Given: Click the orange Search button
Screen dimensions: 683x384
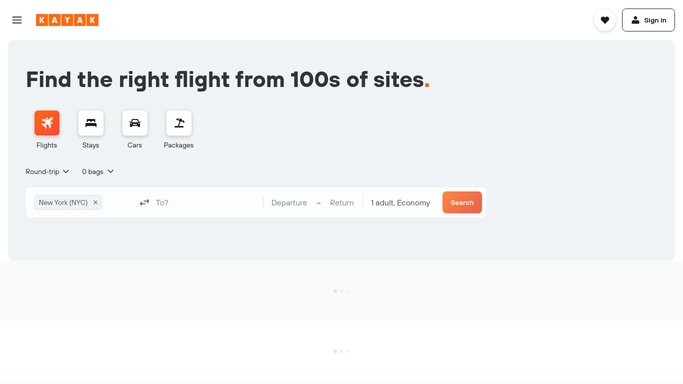Looking at the screenshot, I should tap(462, 202).
